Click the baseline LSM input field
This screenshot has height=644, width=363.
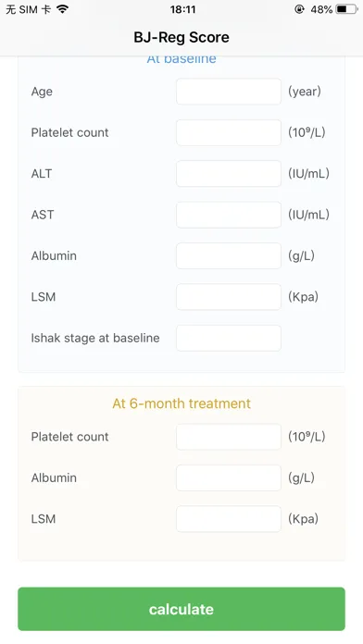(x=229, y=297)
